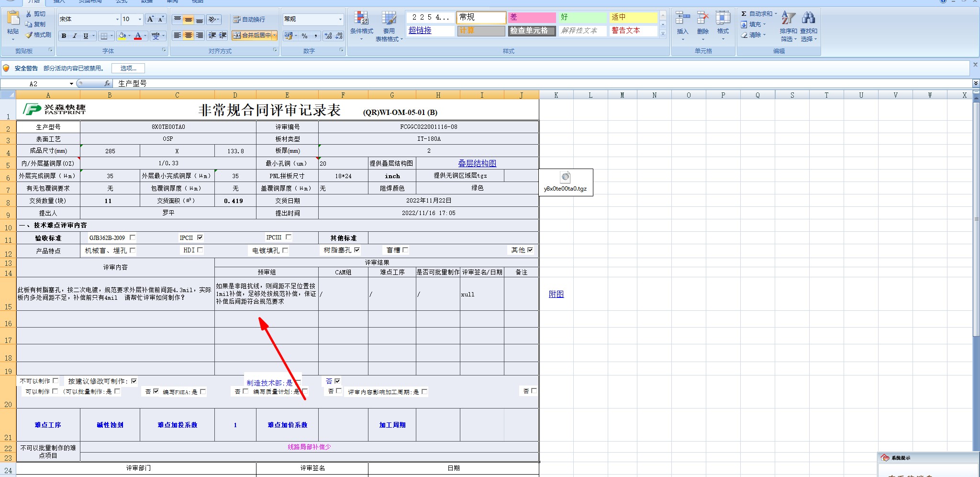Tick the 电镀填孔 checkbox

(x=285, y=250)
